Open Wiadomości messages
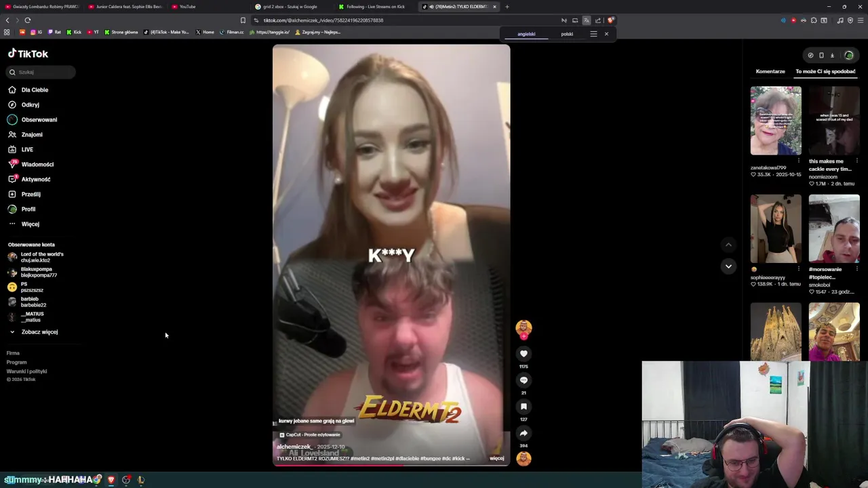 click(x=31, y=164)
